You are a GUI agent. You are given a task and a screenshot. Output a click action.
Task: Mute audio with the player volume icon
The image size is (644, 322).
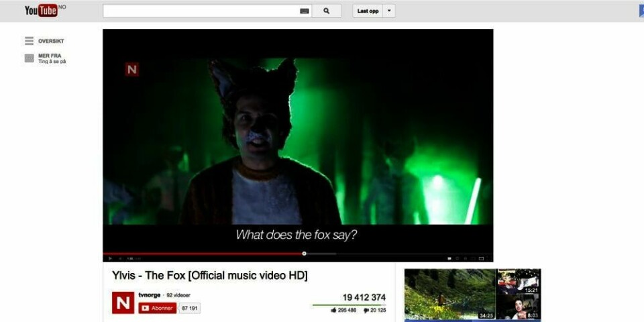(x=120, y=258)
